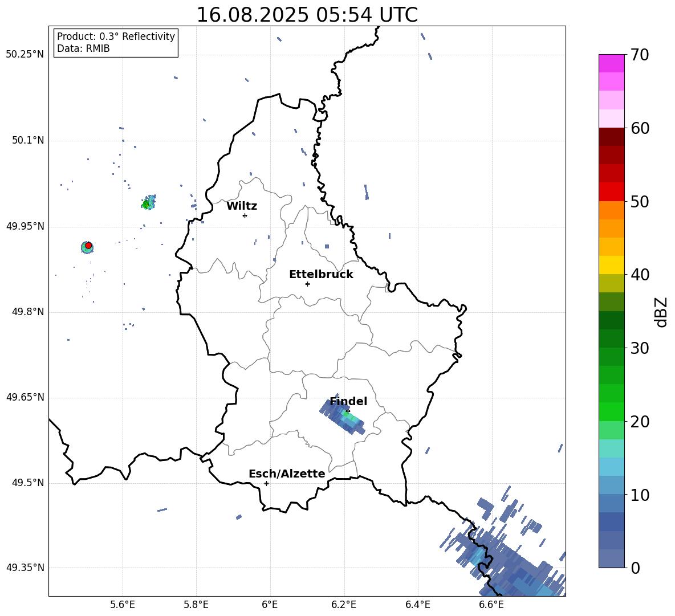Click the 0 colorbar tick label
Image resolution: width=675 pixels, height=616 pixels.
coord(635,568)
